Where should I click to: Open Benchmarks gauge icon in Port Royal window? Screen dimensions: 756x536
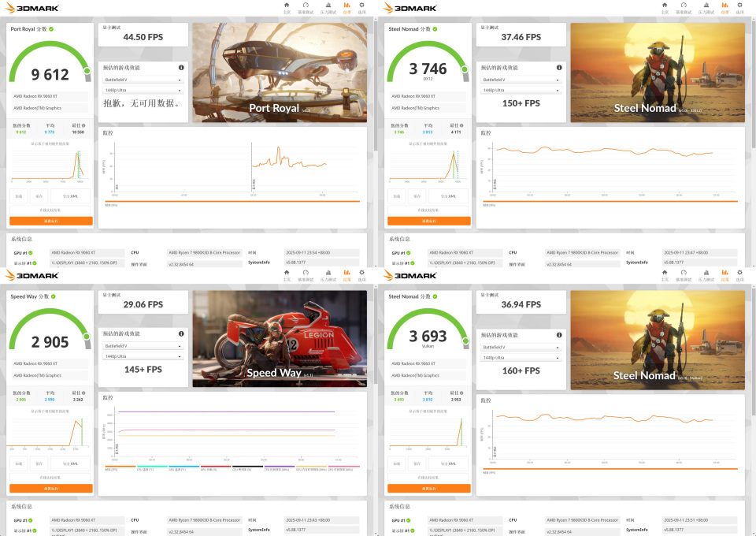[306, 8]
